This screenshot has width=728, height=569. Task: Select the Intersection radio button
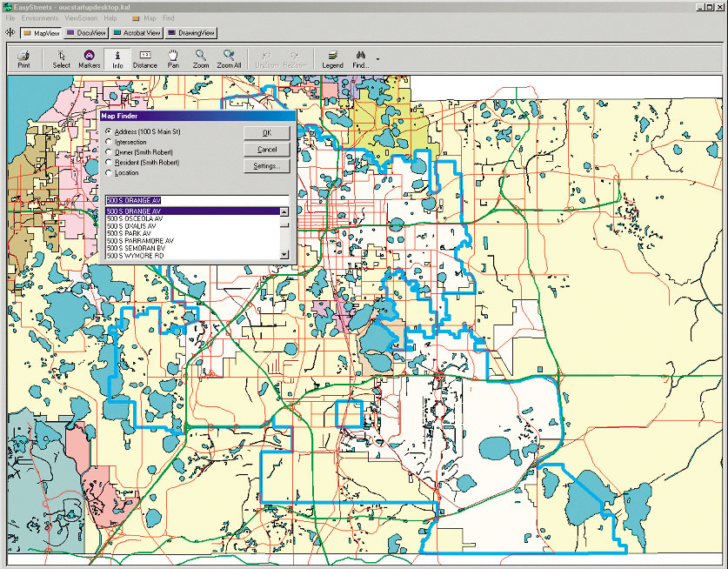pyautogui.click(x=109, y=142)
